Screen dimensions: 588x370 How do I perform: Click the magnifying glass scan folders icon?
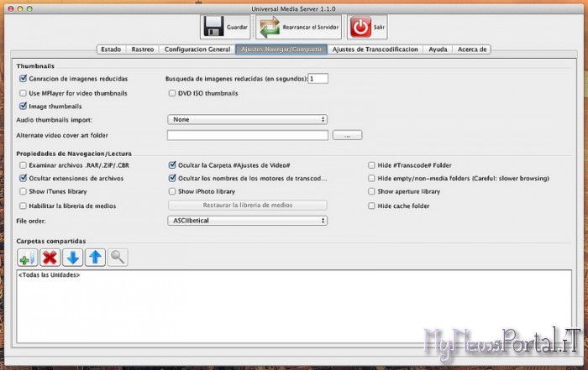(x=118, y=258)
